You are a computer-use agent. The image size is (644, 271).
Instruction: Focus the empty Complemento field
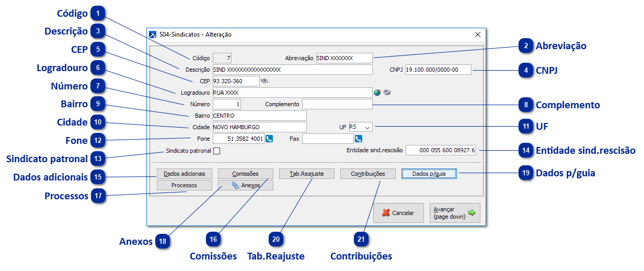[337, 104]
